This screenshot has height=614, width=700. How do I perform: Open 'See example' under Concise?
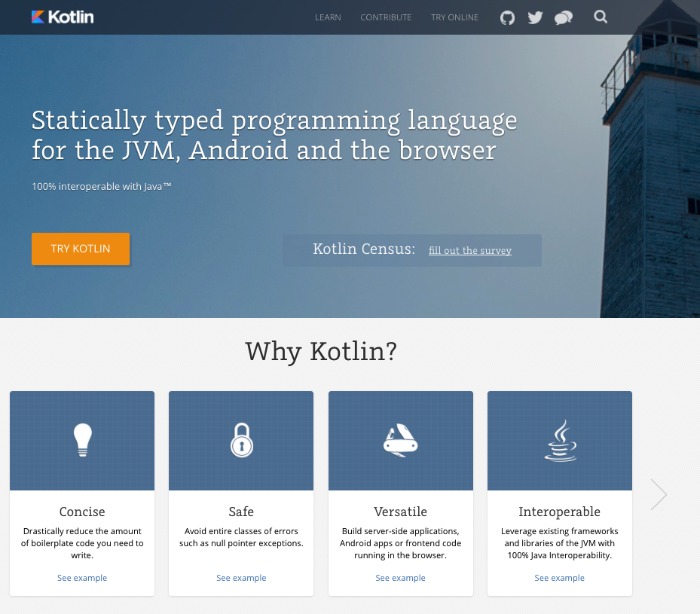click(82, 578)
